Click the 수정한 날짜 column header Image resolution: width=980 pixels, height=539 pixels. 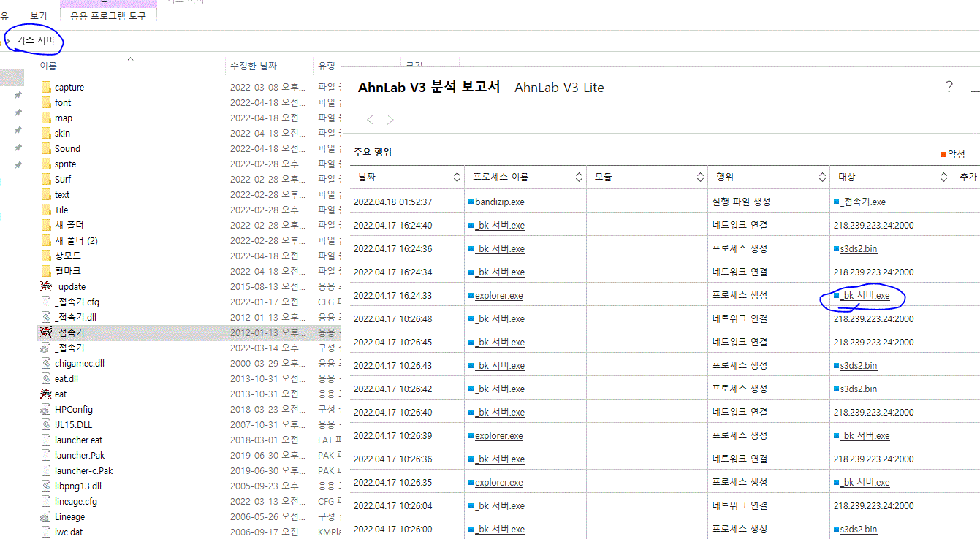(254, 66)
